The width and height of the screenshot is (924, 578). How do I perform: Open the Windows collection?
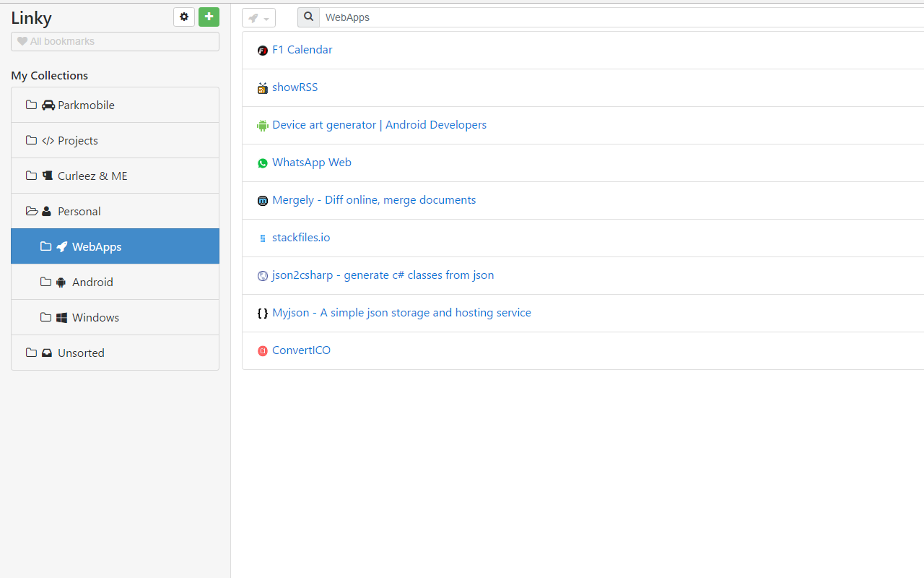[115, 317]
